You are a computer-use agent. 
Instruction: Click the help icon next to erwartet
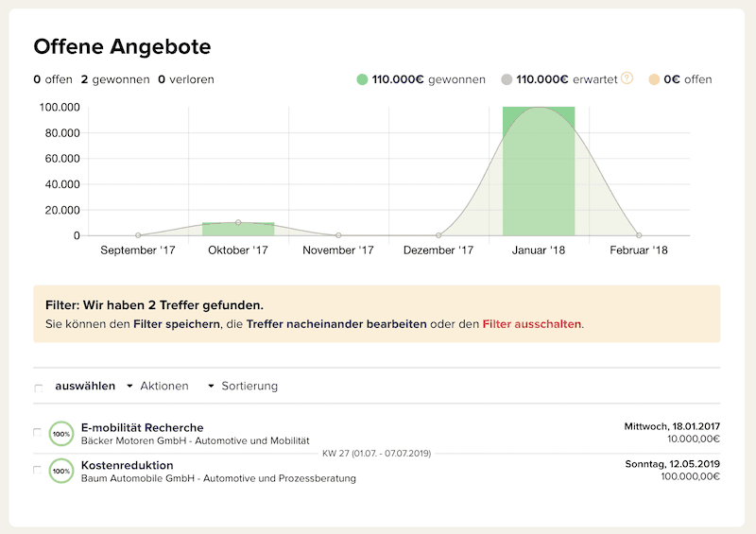pyautogui.click(x=627, y=79)
